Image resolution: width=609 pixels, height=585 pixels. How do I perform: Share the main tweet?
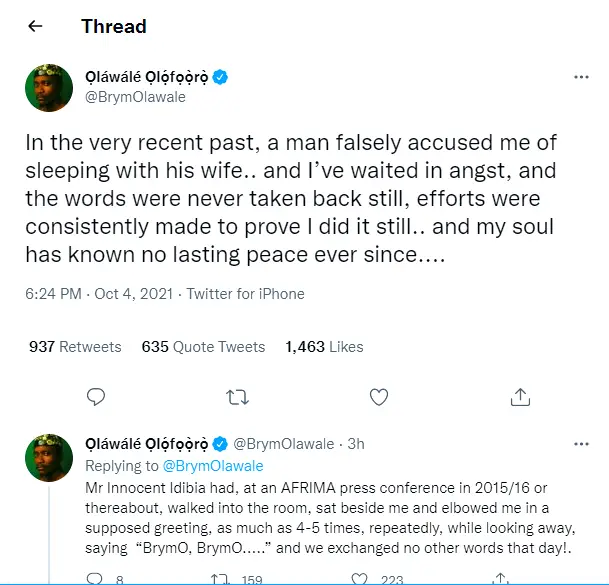[x=520, y=398]
